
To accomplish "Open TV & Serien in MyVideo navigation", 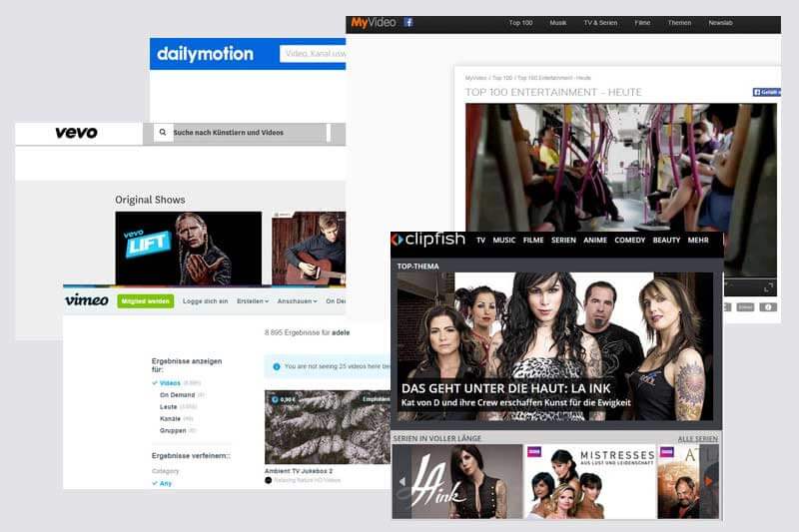I will pyautogui.click(x=600, y=23).
